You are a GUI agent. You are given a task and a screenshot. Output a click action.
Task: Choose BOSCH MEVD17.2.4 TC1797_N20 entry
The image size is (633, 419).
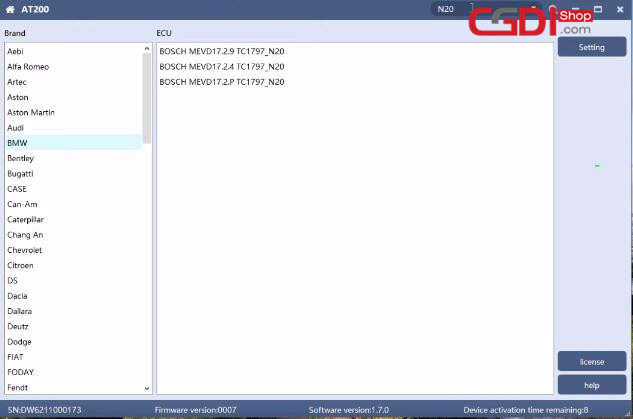coord(222,67)
